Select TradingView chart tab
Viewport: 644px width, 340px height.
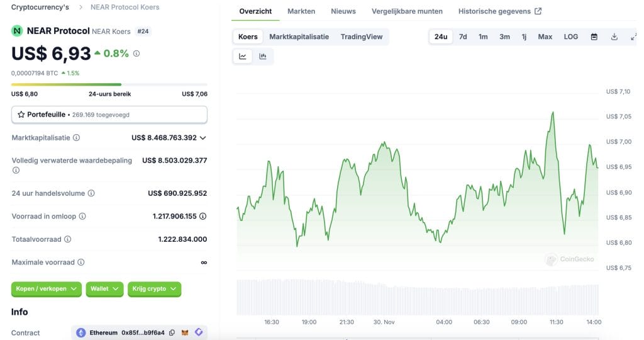[x=362, y=37]
